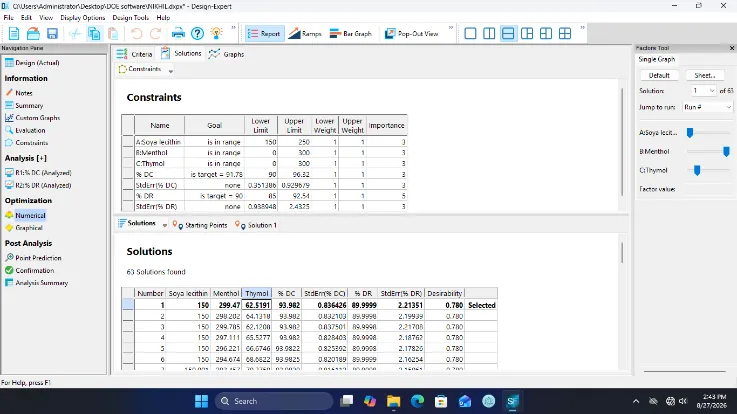Click the Open file toolbar icon

33,33
